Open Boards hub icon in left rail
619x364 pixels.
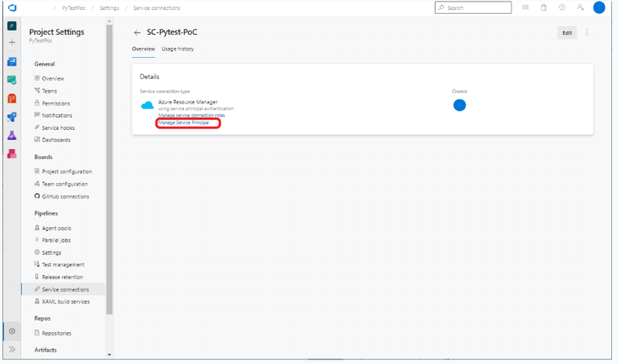(x=12, y=80)
